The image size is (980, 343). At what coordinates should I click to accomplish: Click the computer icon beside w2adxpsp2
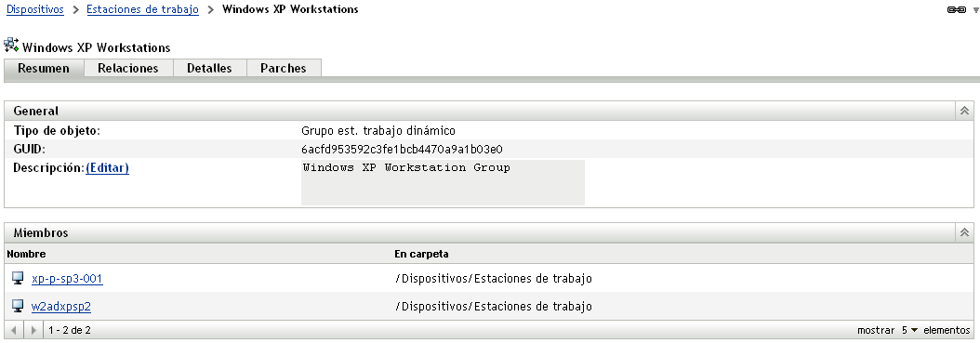tap(18, 306)
